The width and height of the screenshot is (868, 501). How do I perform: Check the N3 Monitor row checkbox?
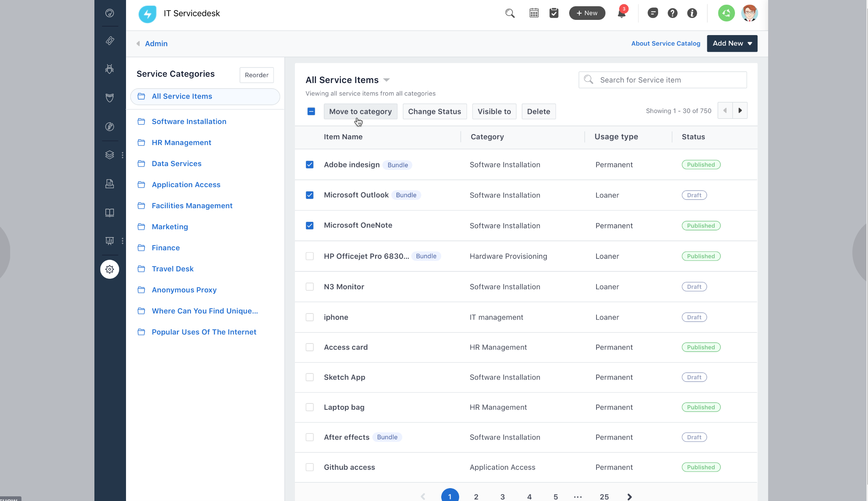310,287
